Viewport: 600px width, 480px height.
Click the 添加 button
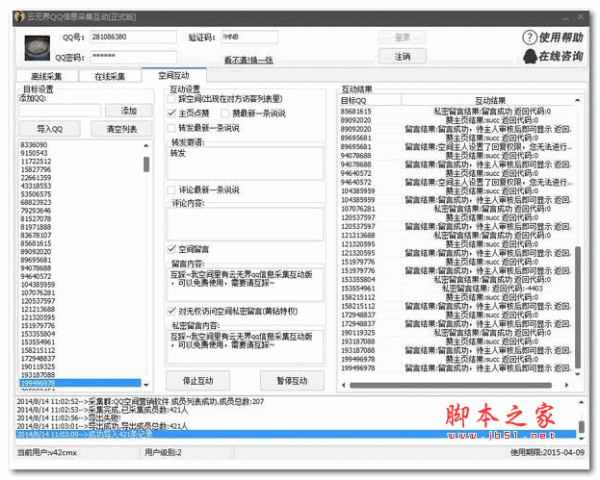129,111
